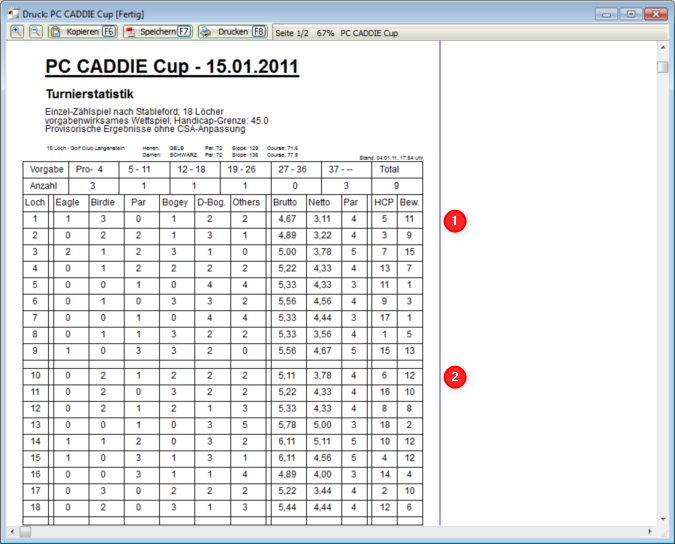675x544 pixels.
Task: Click the page indicator Seite 1/2
Action: tap(292, 33)
